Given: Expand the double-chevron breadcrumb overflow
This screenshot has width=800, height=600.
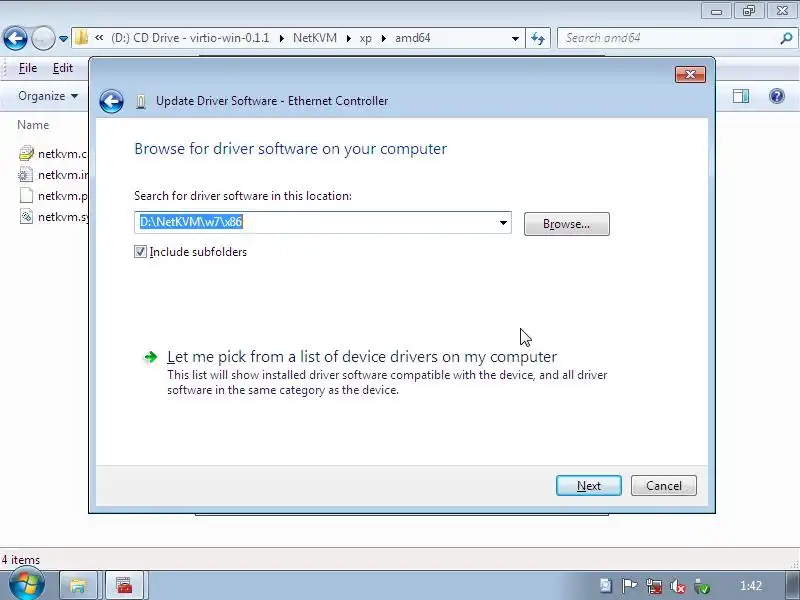Looking at the screenshot, I should [x=99, y=38].
